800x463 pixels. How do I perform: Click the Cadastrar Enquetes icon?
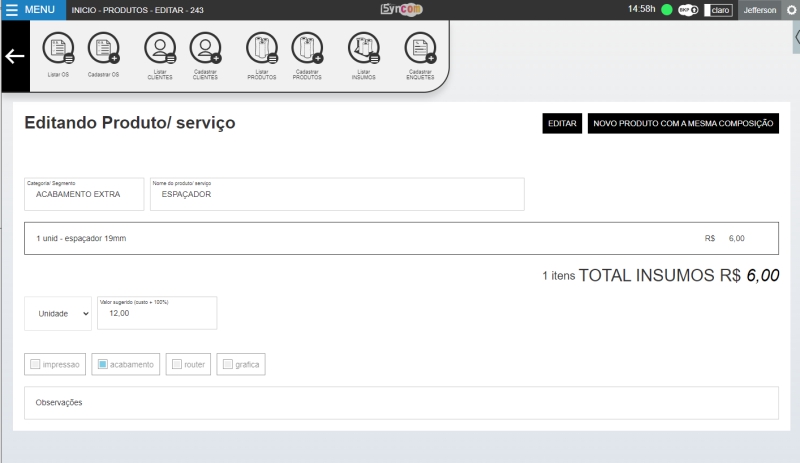420,49
